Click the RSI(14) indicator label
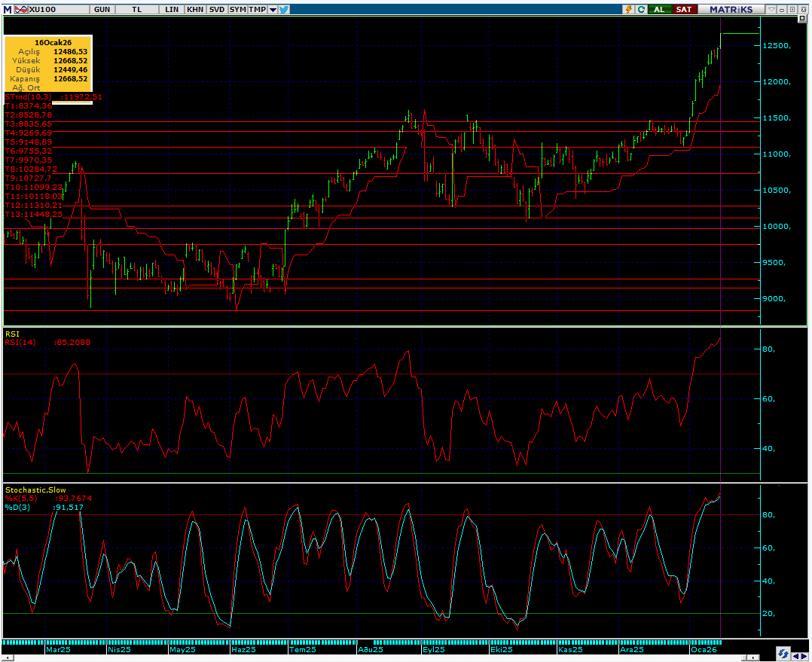812x662 pixels. [21, 342]
